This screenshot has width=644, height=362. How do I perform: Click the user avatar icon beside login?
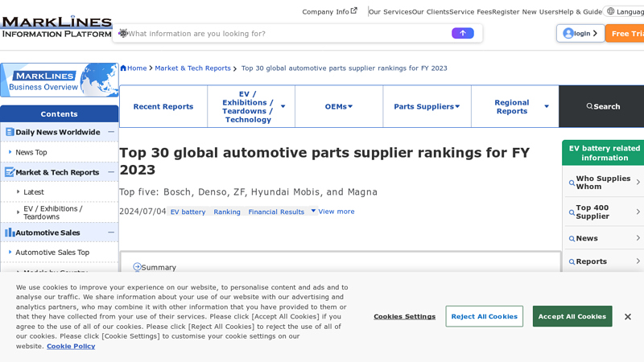[568, 33]
